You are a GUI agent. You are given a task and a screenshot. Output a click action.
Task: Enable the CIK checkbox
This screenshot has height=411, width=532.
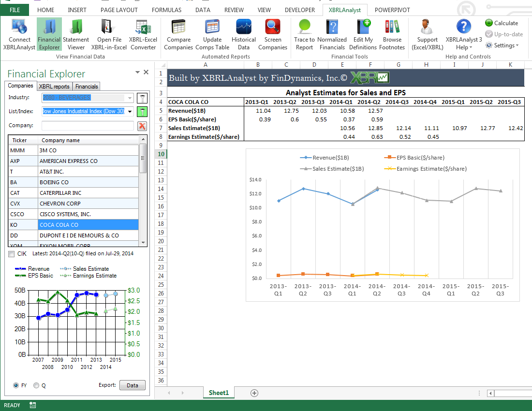click(12, 253)
